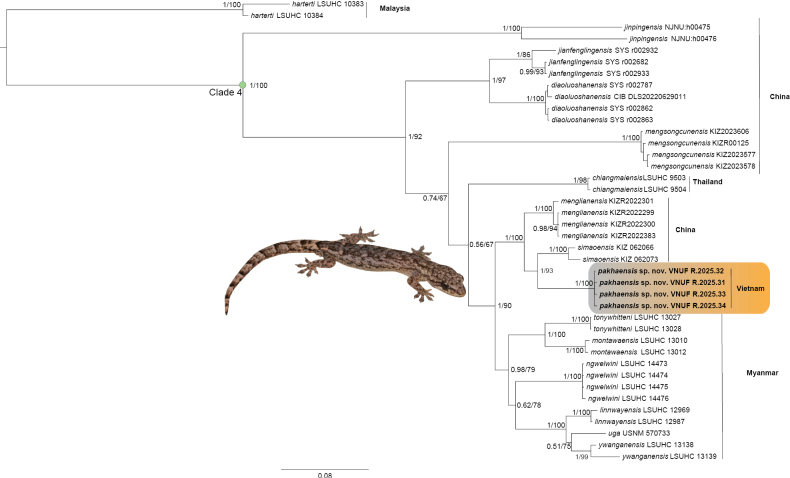790x478 pixels.
Task: Select 'pakhaensis sp. nov. VNUF R.2025.31'
Action: pos(662,283)
